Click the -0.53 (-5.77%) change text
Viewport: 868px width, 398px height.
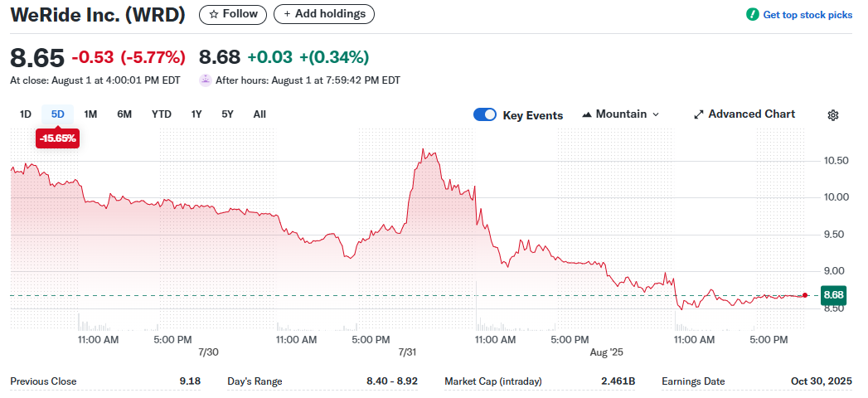tap(129, 57)
